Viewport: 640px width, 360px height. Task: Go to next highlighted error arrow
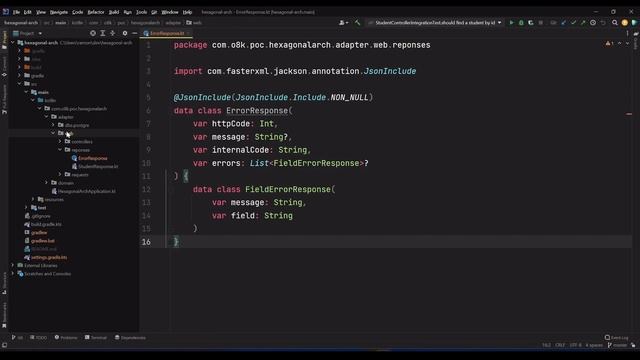click(627, 43)
